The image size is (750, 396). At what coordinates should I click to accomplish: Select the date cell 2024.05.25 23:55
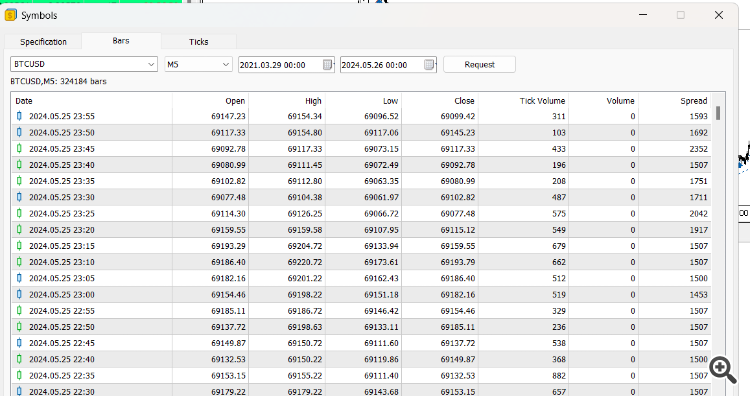pyautogui.click(x=62, y=116)
